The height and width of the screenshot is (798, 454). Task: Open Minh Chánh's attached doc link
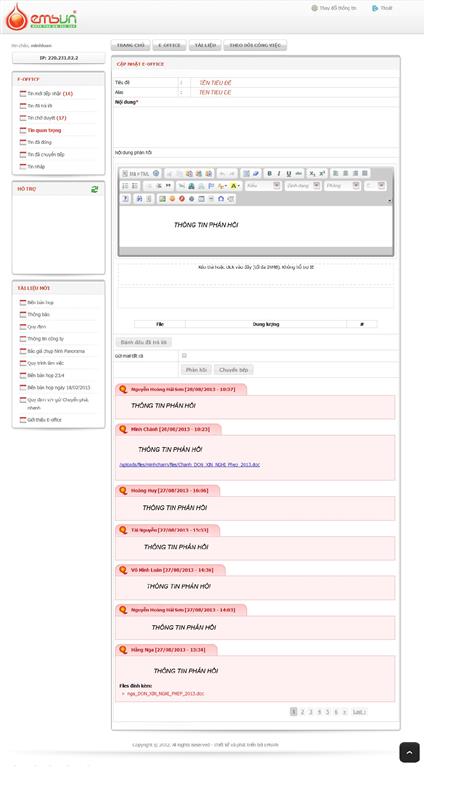click(x=189, y=465)
